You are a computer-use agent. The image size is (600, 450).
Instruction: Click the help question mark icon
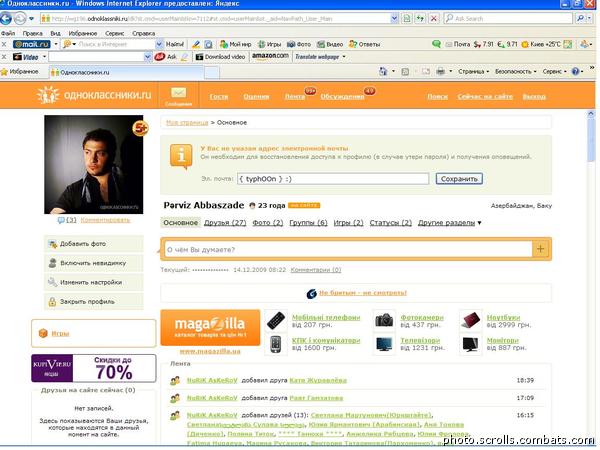point(575,72)
